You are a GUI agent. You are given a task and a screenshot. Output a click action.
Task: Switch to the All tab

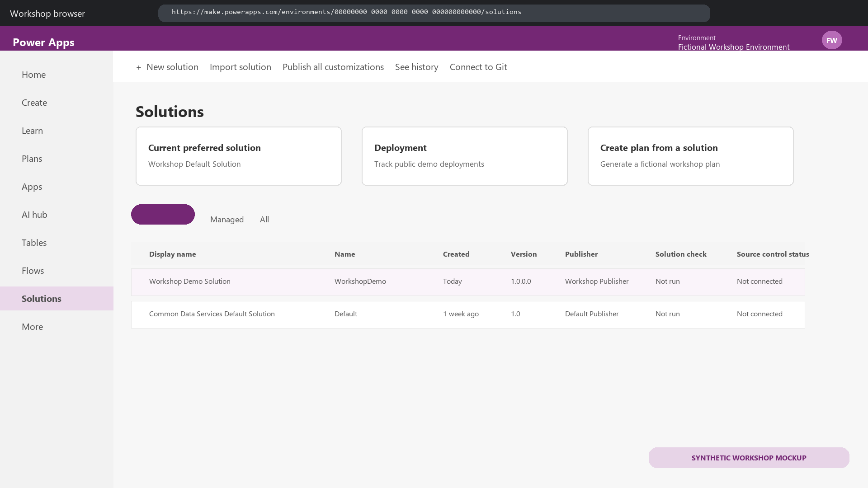(264, 220)
